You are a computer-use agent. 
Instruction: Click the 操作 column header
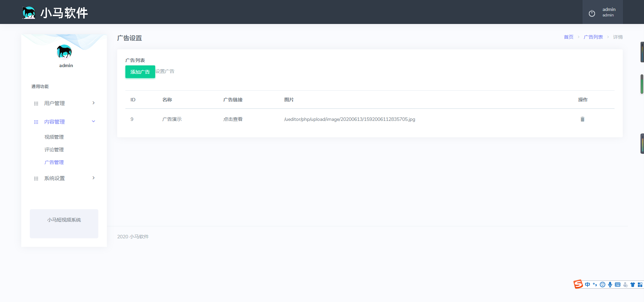(x=583, y=100)
